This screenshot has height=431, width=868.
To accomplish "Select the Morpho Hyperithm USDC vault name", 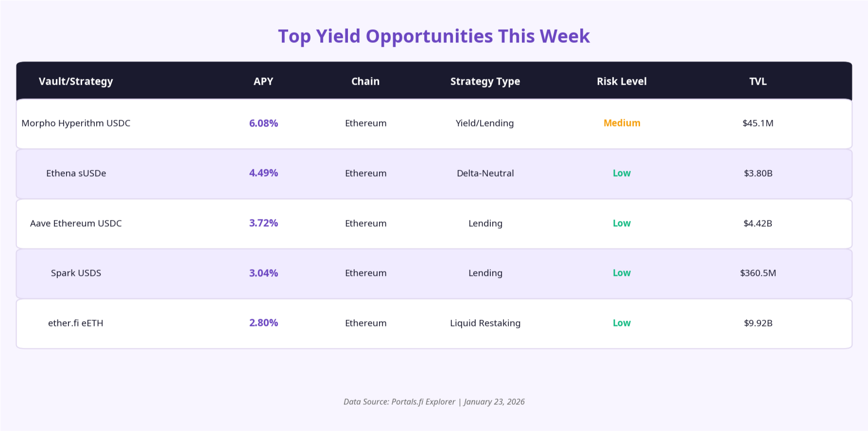I will click(x=76, y=123).
